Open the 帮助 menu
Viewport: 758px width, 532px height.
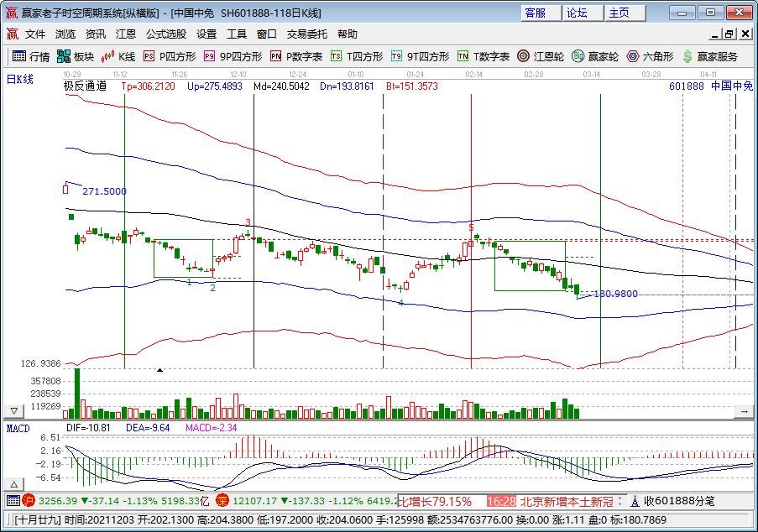pyautogui.click(x=347, y=34)
